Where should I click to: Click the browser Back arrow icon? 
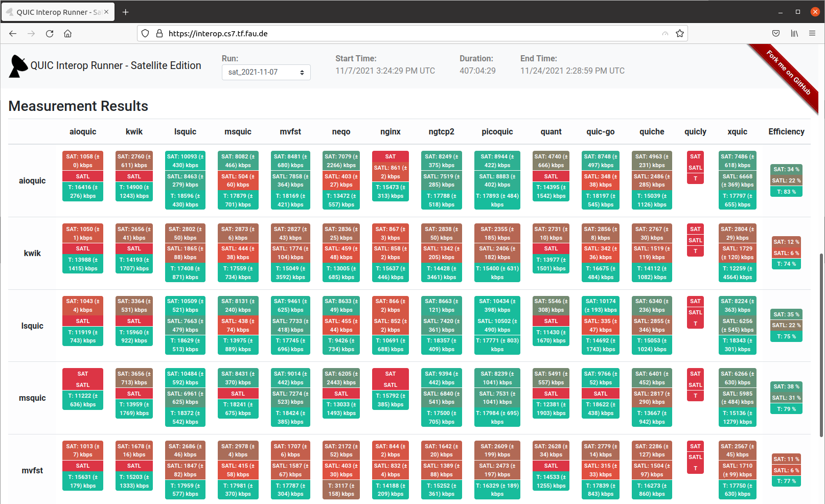13,34
